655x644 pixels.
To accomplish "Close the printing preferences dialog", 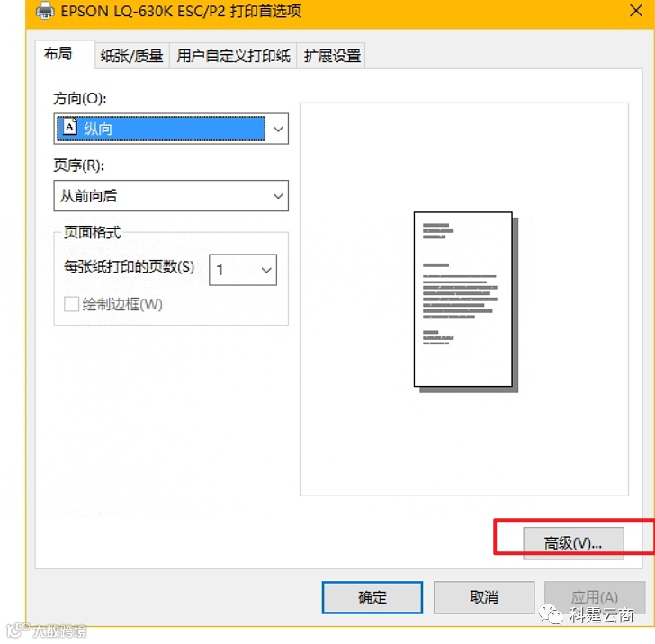I will [636, 11].
